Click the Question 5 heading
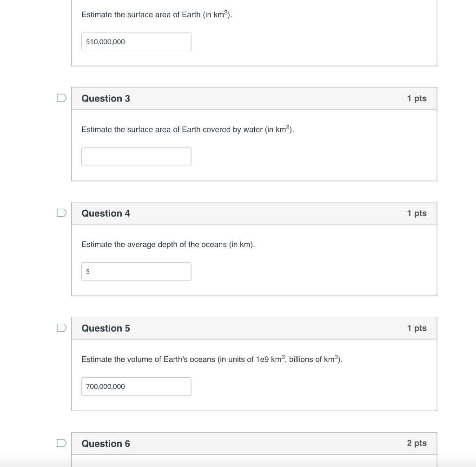 pos(106,328)
